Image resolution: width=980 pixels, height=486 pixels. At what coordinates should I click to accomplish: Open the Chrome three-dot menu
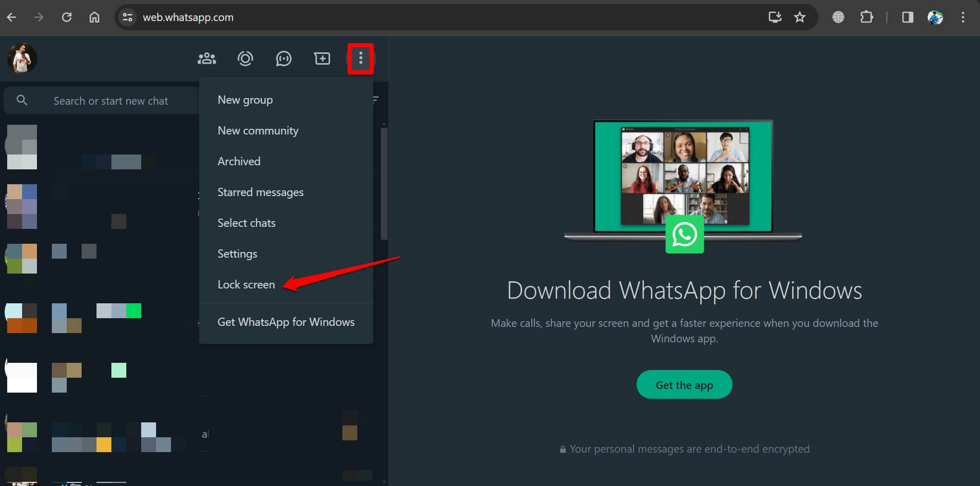pos(963,17)
